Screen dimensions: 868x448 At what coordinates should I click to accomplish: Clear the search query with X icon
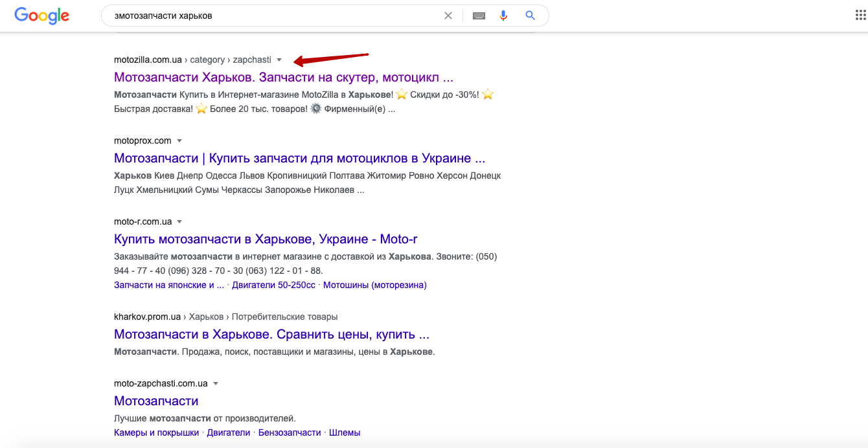click(x=448, y=16)
